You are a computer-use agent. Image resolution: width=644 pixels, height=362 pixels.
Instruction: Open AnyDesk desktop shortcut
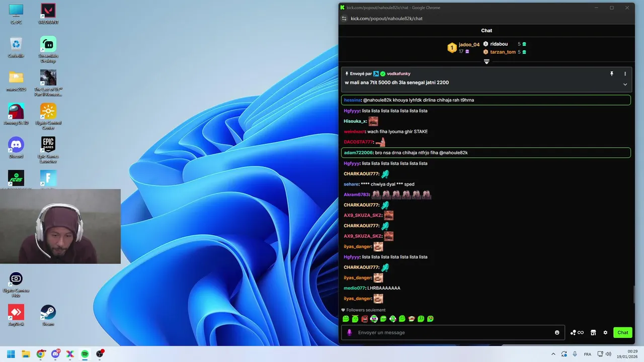coord(16,315)
